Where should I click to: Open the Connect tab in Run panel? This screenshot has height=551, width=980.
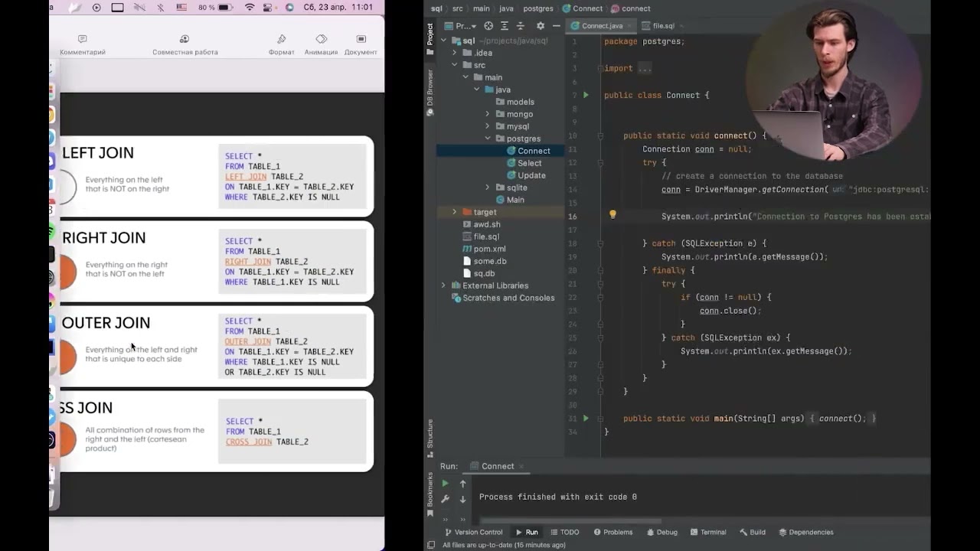pos(498,466)
